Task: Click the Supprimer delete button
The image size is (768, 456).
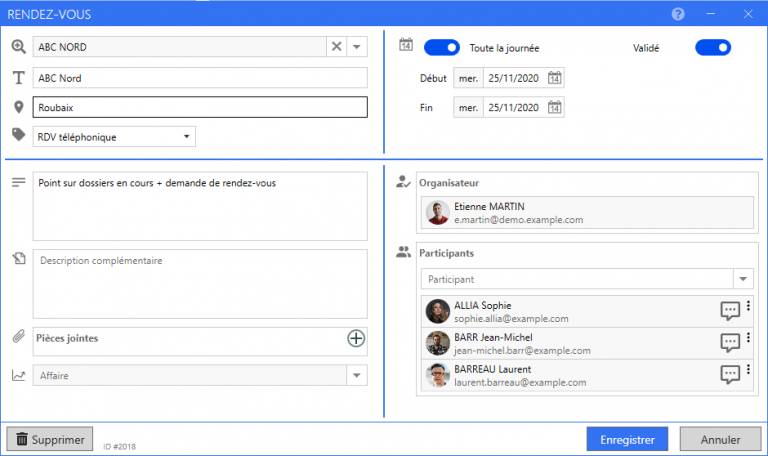Action: pyautogui.click(x=49, y=439)
